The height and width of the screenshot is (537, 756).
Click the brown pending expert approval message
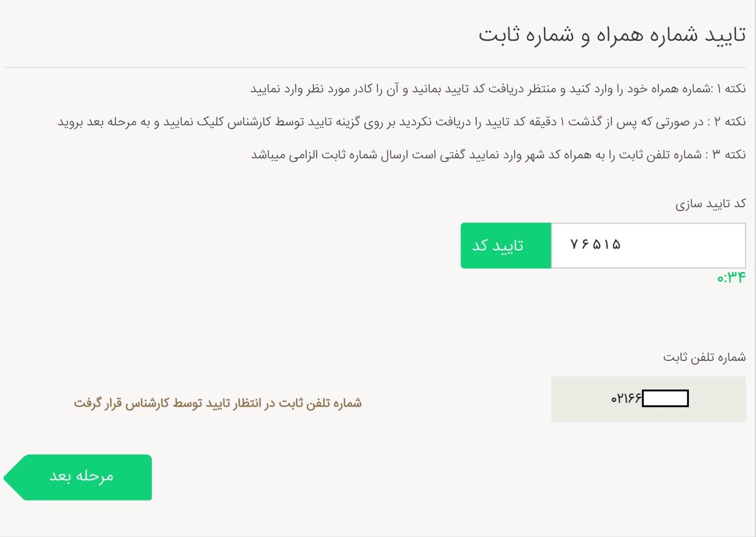click(x=218, y=403)
